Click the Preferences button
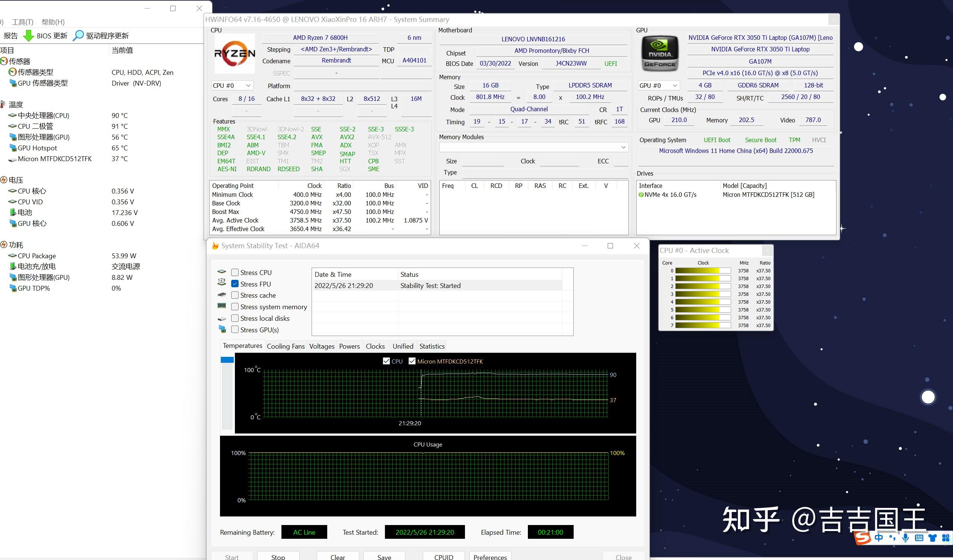 [x=490, y=556]
